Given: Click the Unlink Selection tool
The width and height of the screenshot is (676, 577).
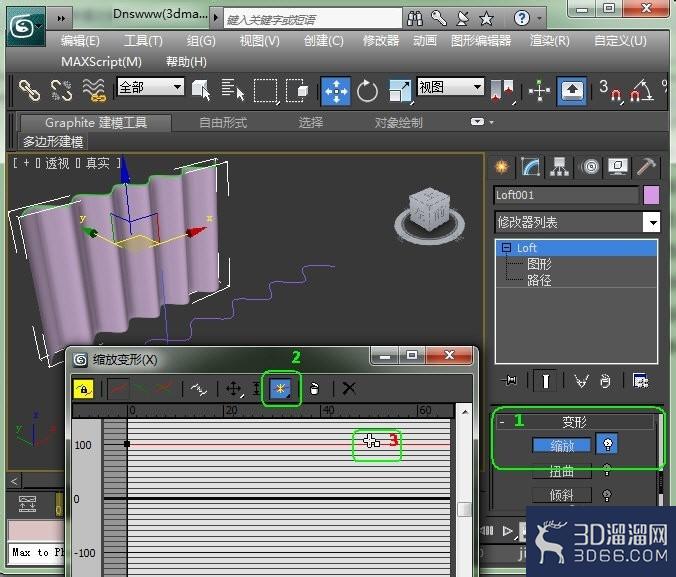Looking at the screenshot, I should click(61, 91).
